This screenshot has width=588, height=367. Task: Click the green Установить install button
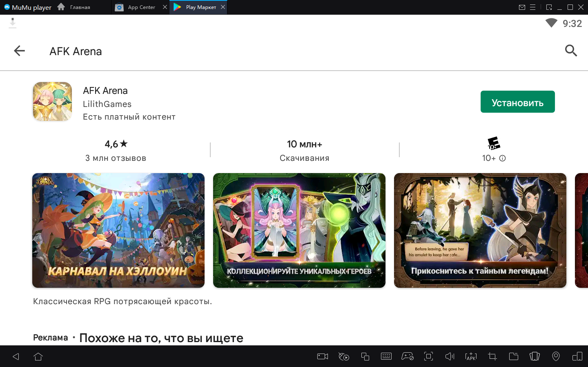coord(517,102)
